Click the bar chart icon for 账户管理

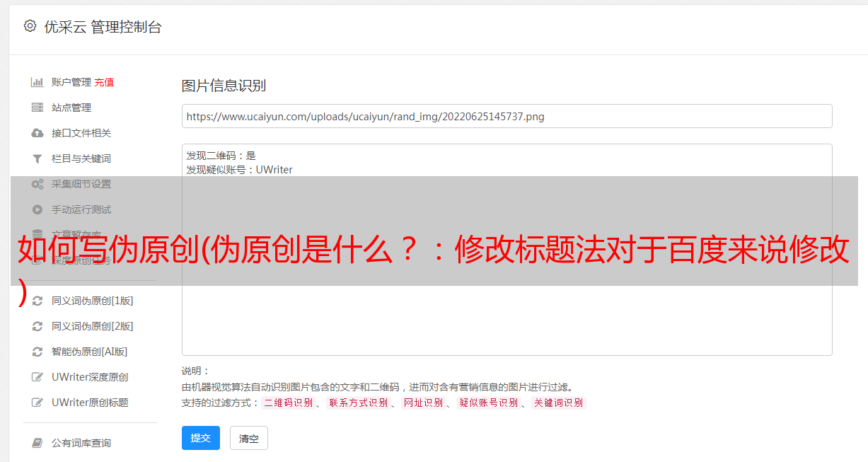tap(37, 82)
